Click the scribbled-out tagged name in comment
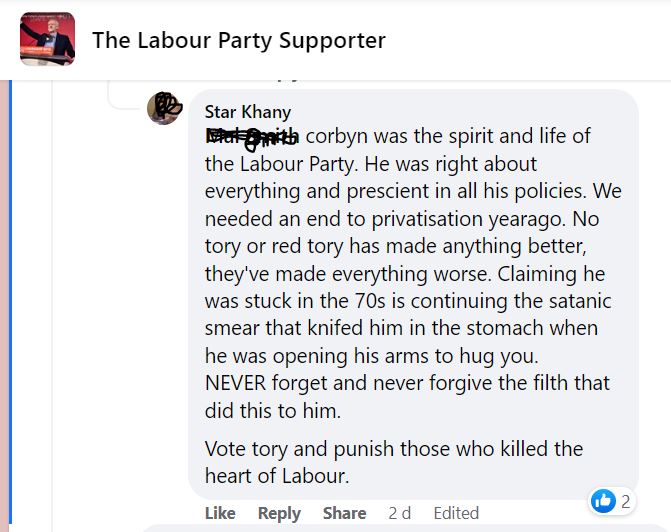Screen dimensions: 671x532 click(252, 136)
